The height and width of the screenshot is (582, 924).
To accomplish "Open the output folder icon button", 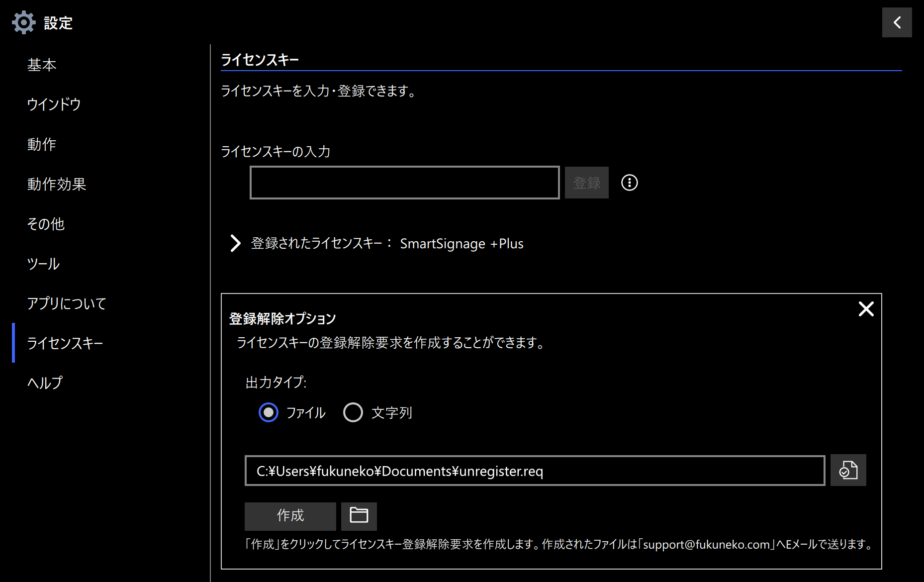I will pos(359,516).
